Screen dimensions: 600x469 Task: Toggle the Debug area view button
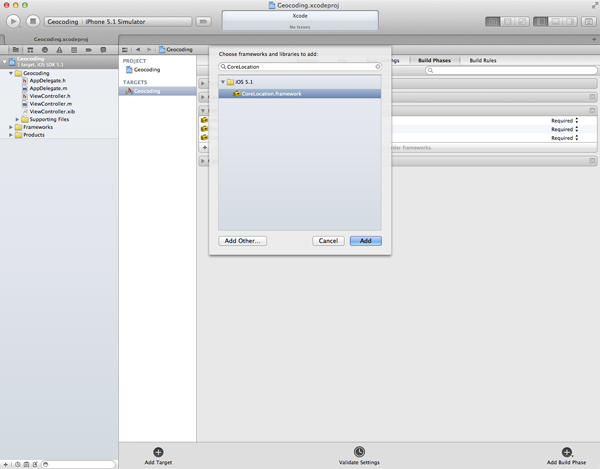(x=555, y=21)
